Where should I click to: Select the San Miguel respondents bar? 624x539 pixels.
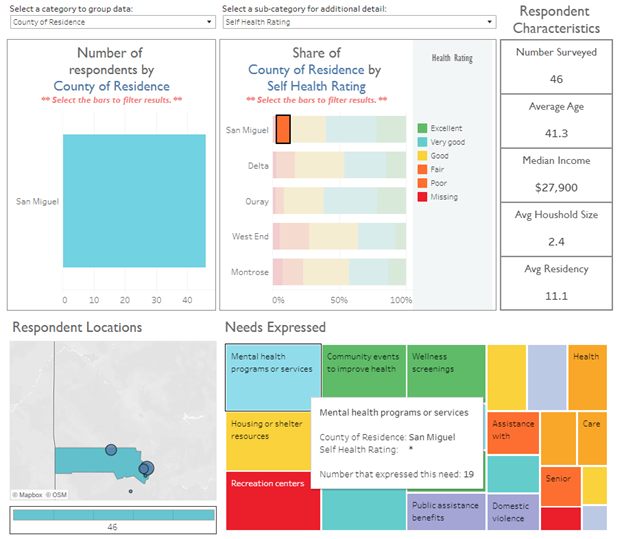pyautogui.click(x=134, y=203)
